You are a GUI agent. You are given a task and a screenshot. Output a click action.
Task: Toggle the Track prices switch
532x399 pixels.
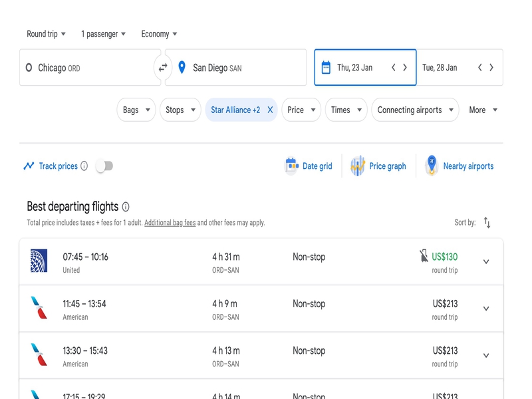104,166
